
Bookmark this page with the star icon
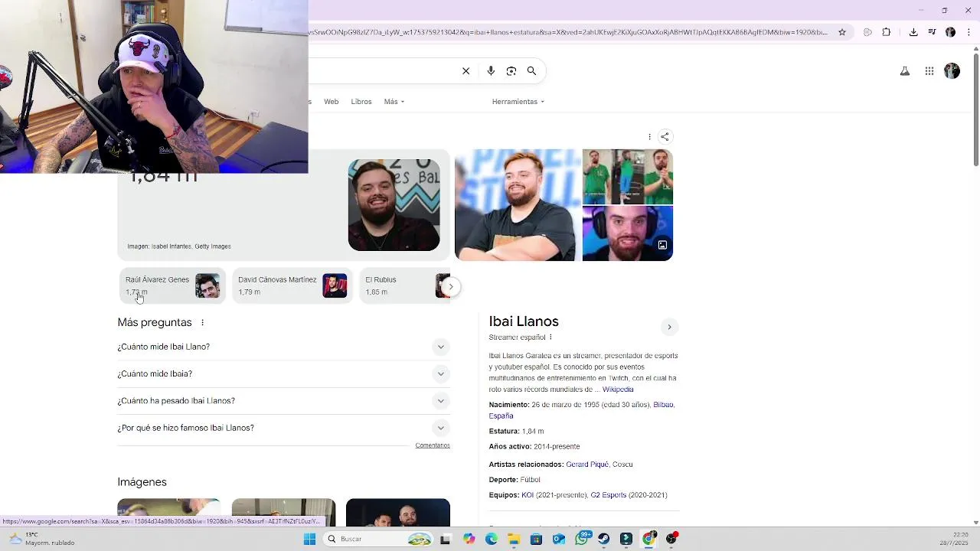pyautogui.click(x=842, y=32)
